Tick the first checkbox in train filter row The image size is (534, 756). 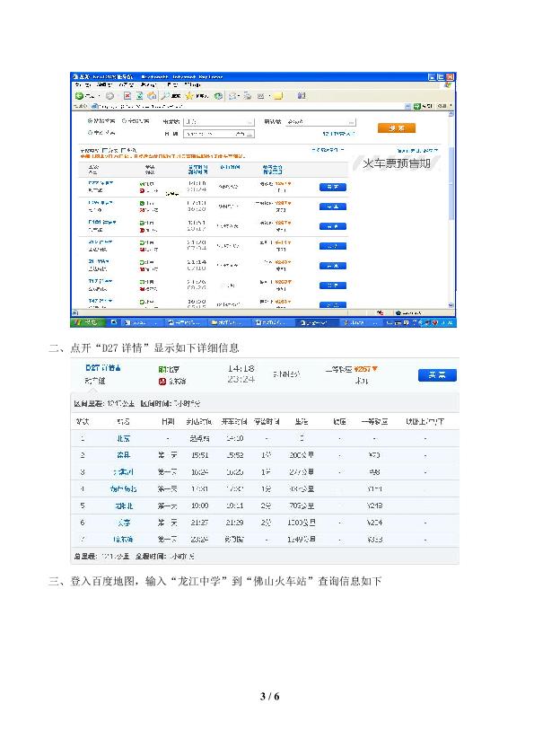tap(104, 151)
